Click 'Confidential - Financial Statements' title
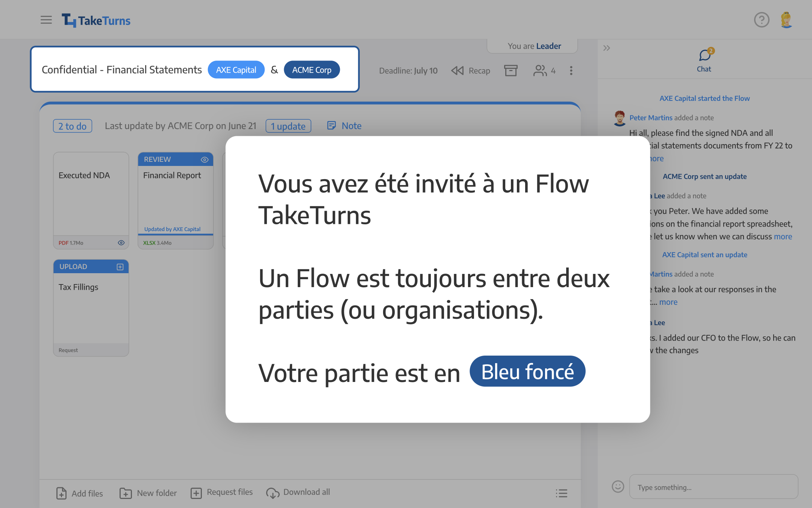Image resolution: width=812 pixels, height=508 pixels. click(x=122, y=70)
